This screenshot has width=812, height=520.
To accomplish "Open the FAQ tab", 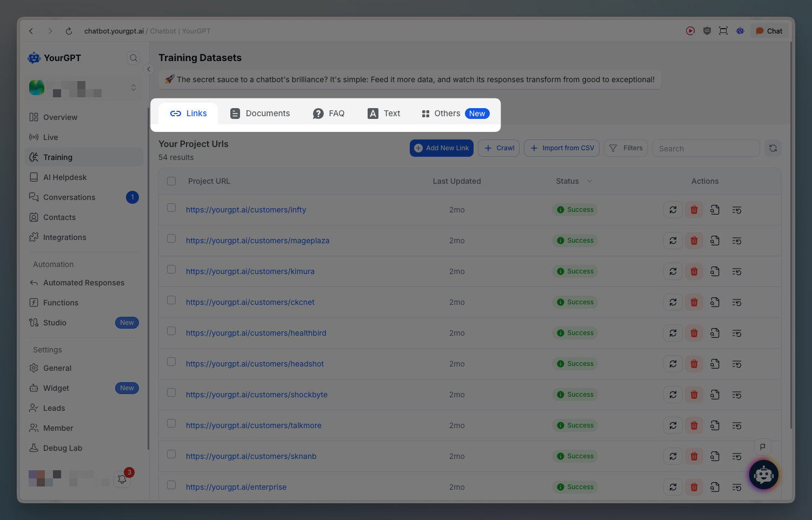I will 329,114.
